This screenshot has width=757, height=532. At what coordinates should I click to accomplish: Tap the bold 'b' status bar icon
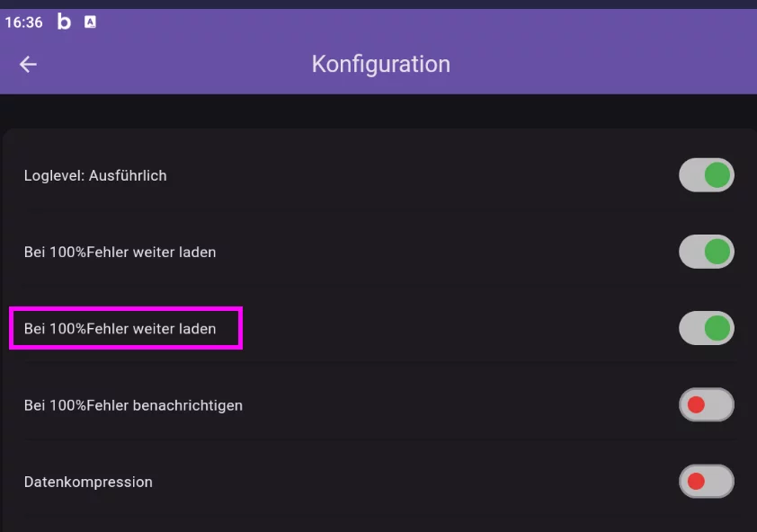click(x=64, y=22)
